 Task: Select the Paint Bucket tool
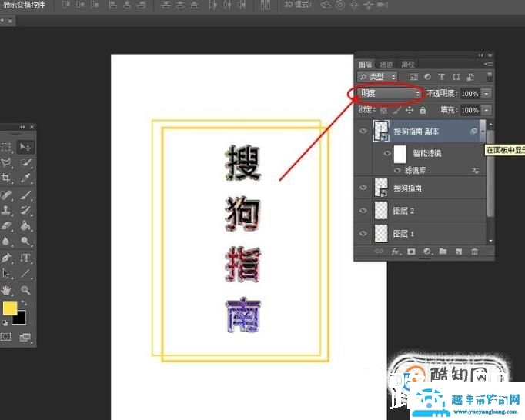(25, 226)
